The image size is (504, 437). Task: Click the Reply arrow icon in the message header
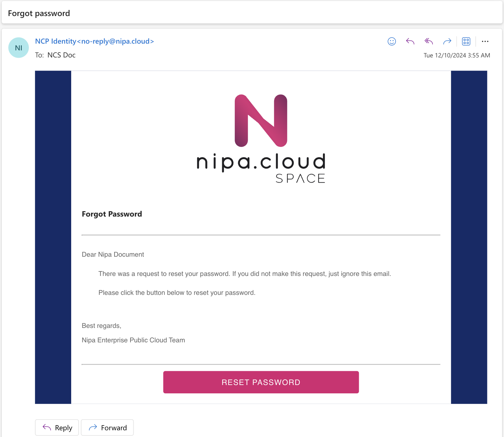tap(410, 41)
